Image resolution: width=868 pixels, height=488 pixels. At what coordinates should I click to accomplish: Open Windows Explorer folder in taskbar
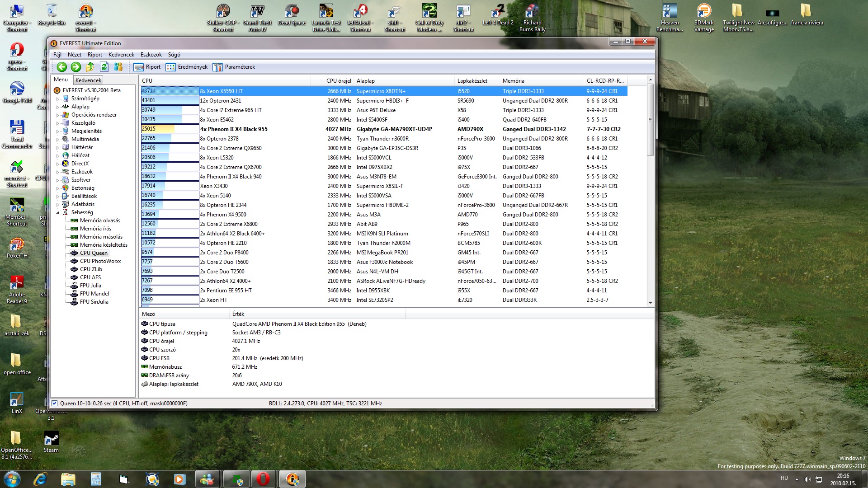pos(68,479)
